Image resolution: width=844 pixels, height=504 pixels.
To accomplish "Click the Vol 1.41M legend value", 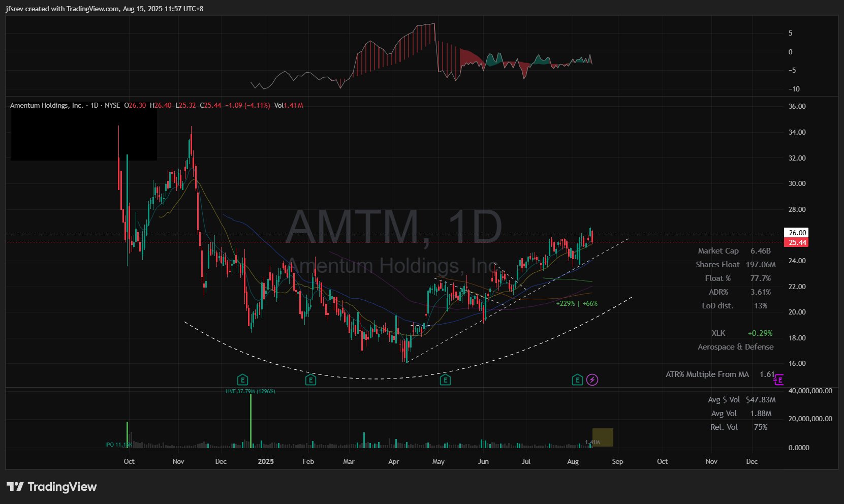I will click(x=289, y=105).
